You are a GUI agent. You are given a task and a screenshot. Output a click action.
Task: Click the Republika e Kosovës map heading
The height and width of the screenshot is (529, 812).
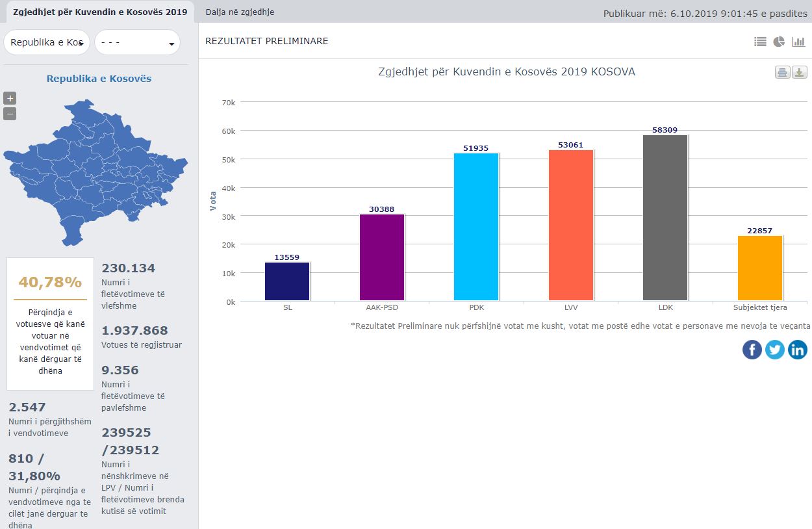tap(99, 79)
